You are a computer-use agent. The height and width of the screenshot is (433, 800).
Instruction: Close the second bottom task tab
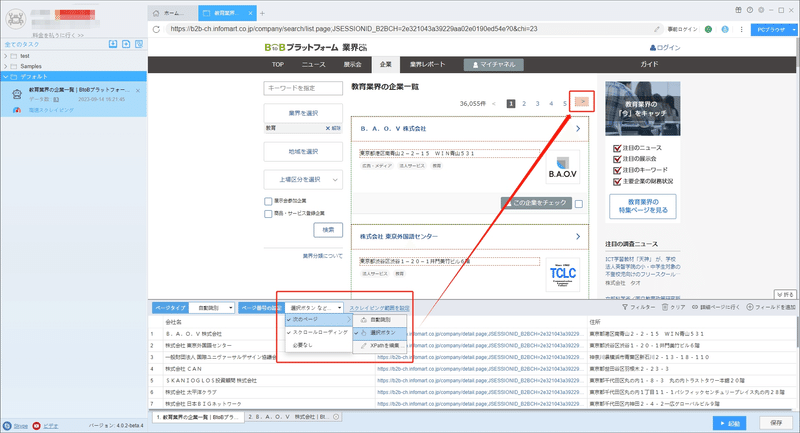point(336,417)
